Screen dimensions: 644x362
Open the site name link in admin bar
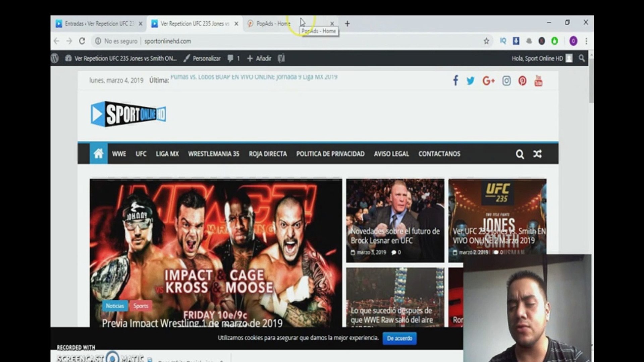121,58
